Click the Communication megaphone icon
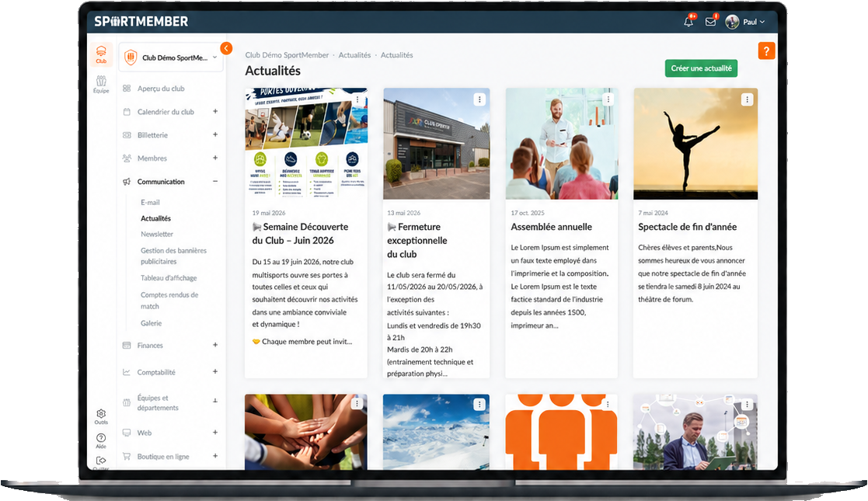This screenshot has height=501, width=868. tap(127, 182)
